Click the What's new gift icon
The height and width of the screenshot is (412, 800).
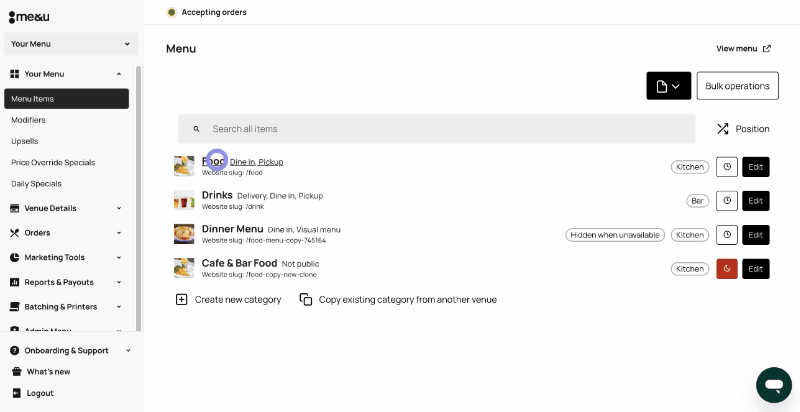click(x=16, y=372)
